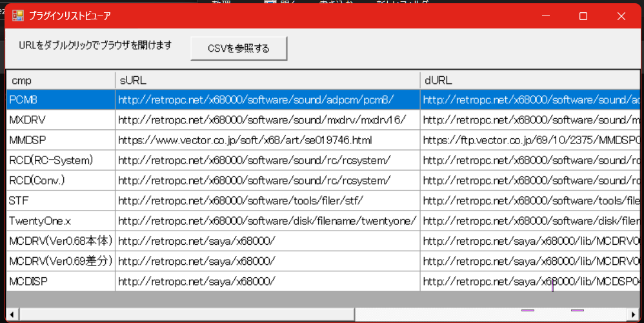This screenshot has height=323, width=644.
Task: Close the プラグインリストビューア window
Action: [621, 16]
